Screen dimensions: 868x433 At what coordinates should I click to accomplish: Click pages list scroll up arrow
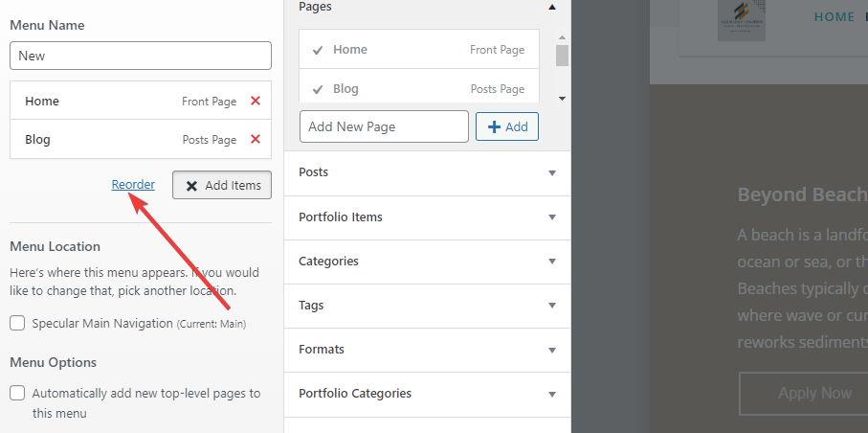coord(562,37)
